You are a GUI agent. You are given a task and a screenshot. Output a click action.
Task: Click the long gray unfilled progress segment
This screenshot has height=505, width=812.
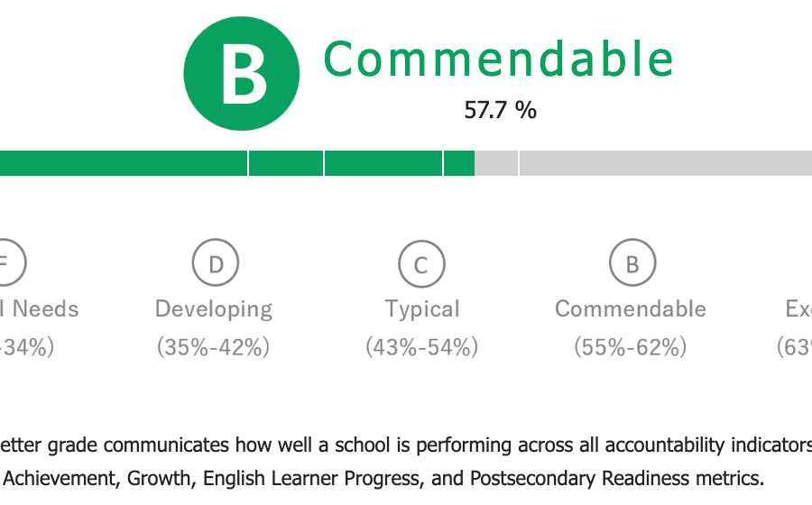666,163
